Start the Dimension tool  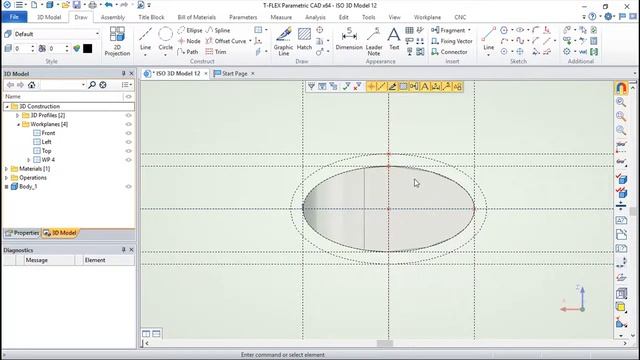click(x=349, y=39)
